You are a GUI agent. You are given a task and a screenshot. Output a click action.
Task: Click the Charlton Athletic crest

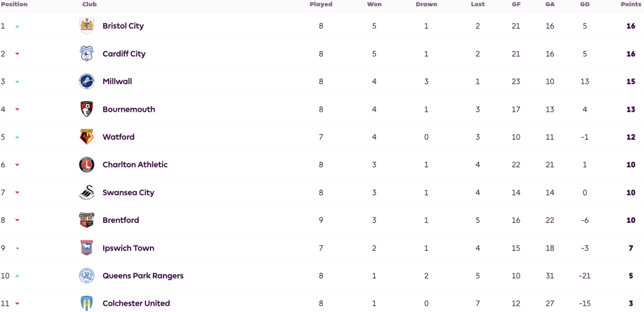pos(87,165)
